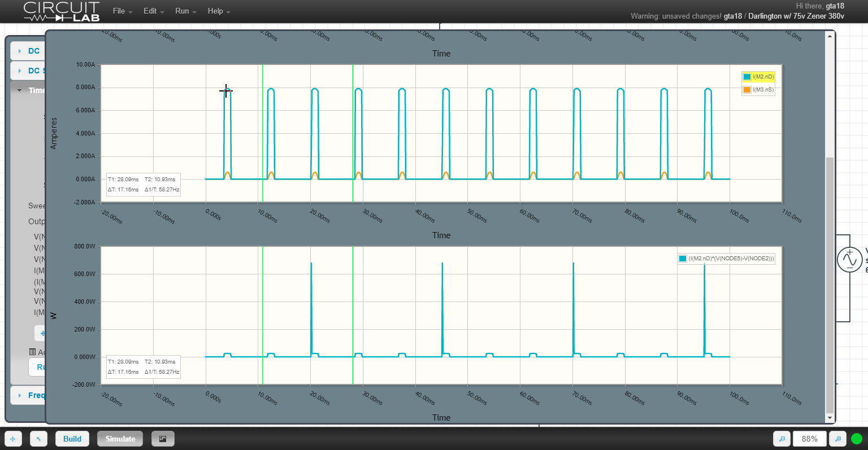The height and width of the screenshot is (450, 868).
Task: Switch to Build mode
Action: click(72, 439)
